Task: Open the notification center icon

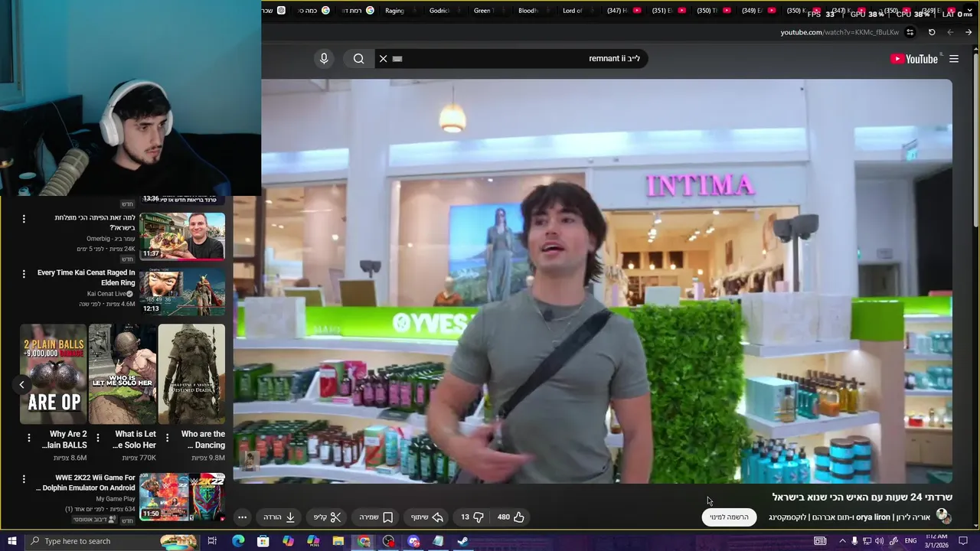Action: [x=963, y=541]
